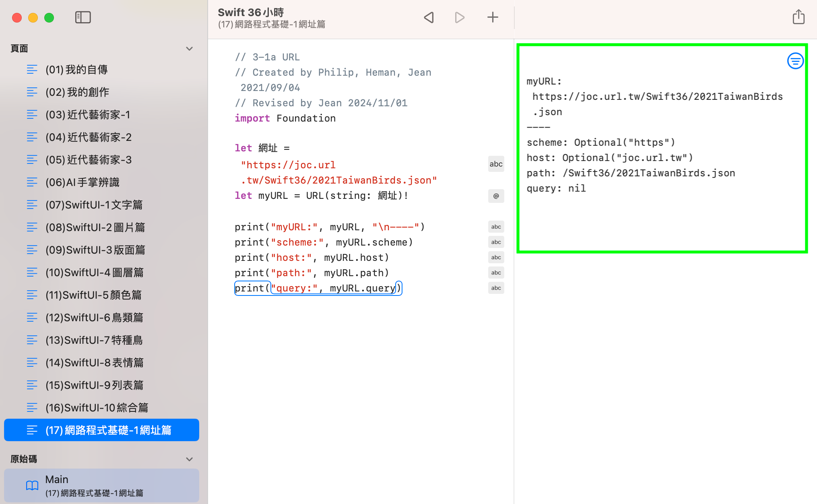Select page (01)我的自傳

(76, 70)
